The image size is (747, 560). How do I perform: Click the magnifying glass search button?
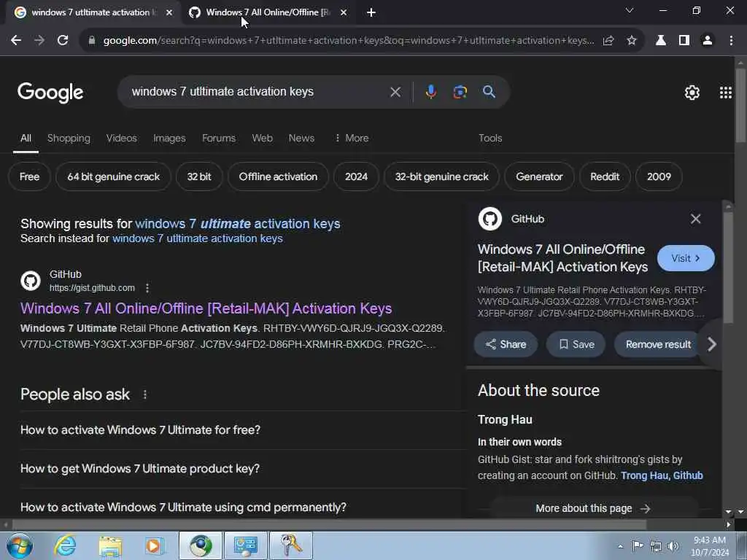[489, 92]
